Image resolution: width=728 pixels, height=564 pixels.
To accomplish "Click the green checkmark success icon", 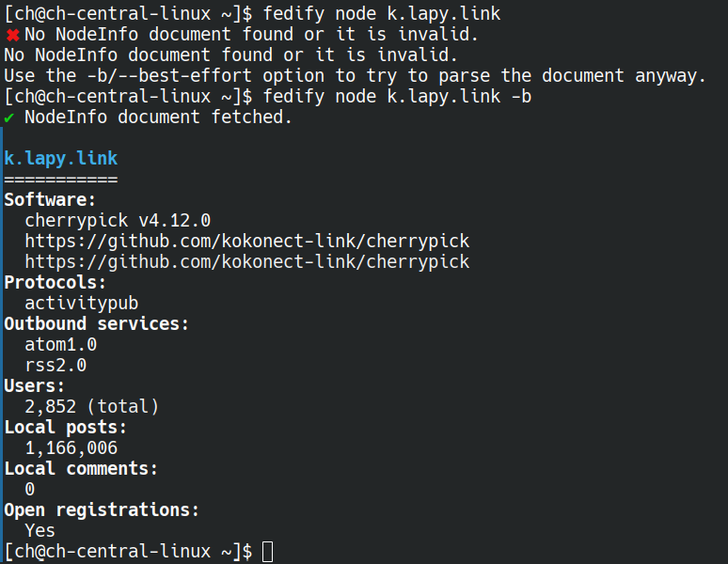I will [8, 118].
